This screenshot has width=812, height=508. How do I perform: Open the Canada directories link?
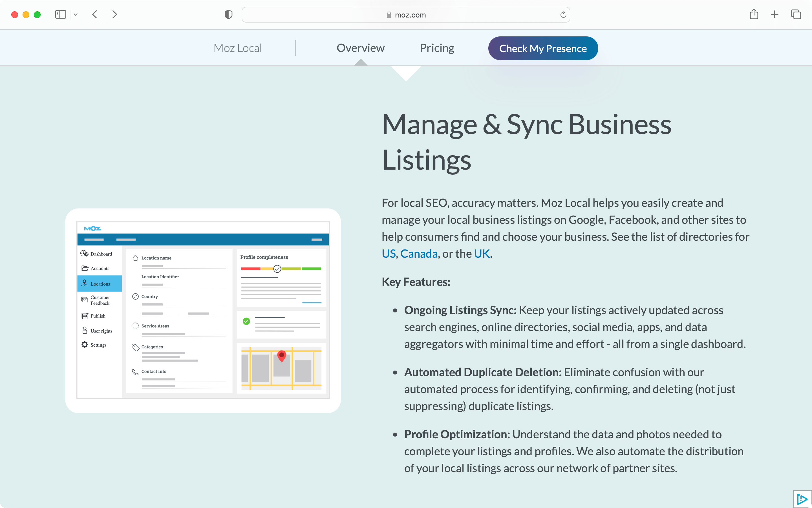419,254
